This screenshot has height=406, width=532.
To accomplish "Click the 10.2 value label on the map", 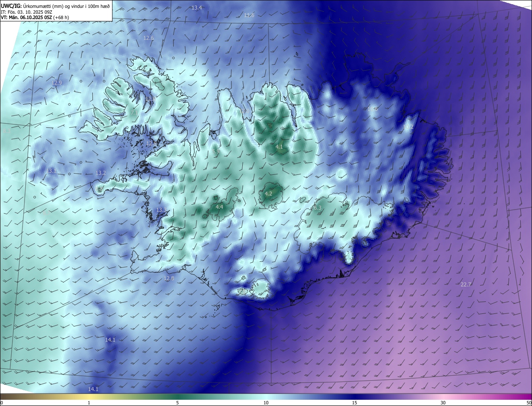I will point(409,127).
